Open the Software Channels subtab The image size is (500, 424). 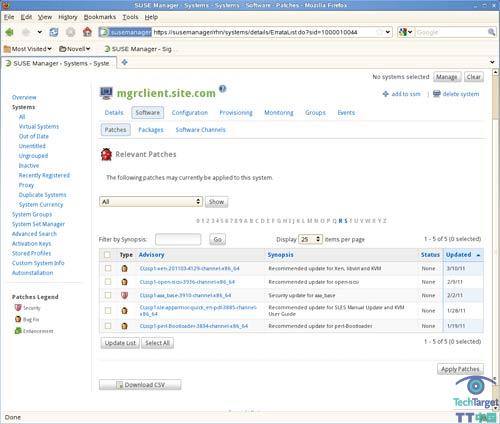pyautogui.click(x=201, y=130)
